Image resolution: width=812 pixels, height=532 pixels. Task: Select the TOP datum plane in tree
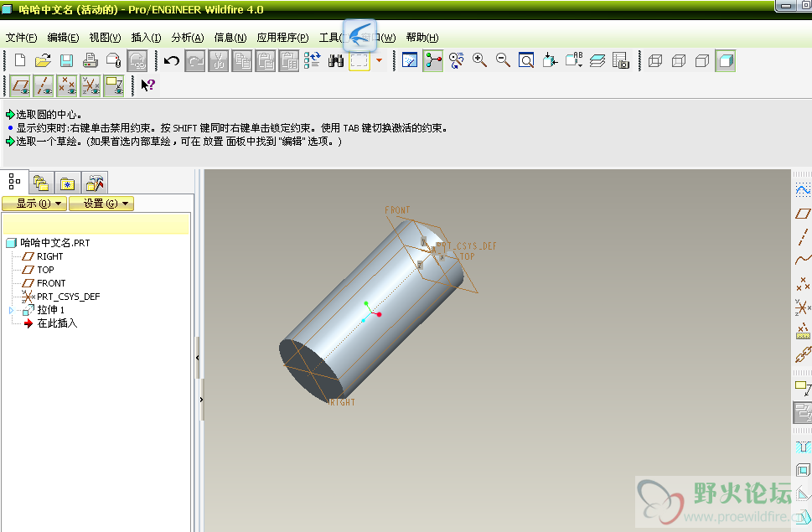39,270
